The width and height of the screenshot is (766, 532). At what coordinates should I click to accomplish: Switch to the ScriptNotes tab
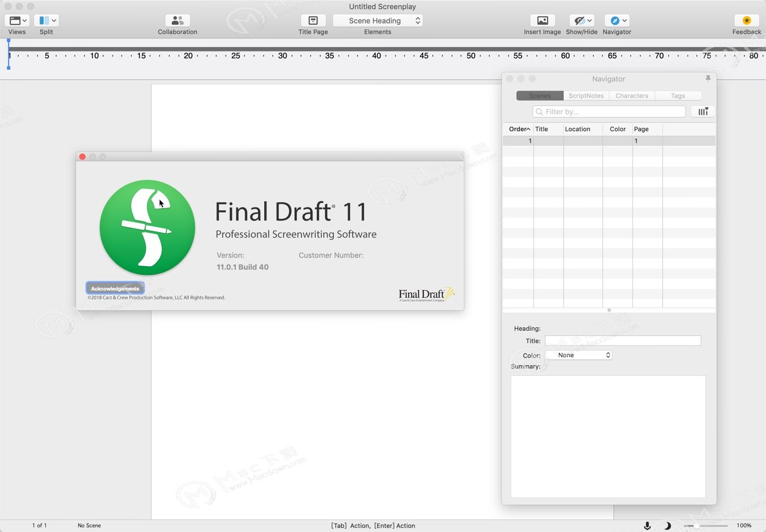pyautogui.click(x=586, y=96)
